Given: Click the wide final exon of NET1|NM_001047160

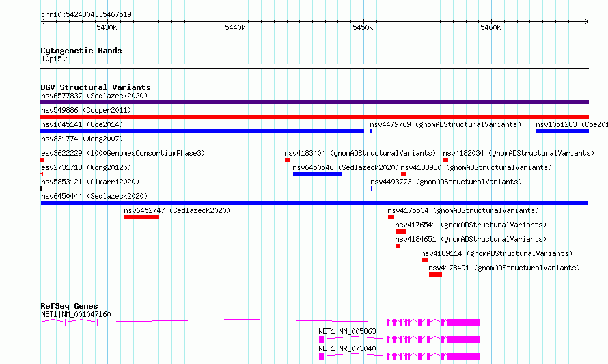Looking at the screenshot, I should point(464,322).
